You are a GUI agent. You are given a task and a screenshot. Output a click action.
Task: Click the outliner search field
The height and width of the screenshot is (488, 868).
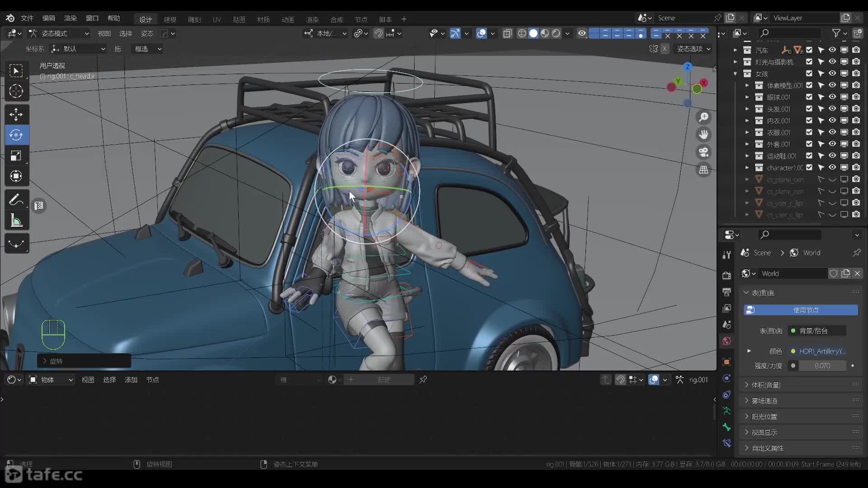(x=790, y=33)
